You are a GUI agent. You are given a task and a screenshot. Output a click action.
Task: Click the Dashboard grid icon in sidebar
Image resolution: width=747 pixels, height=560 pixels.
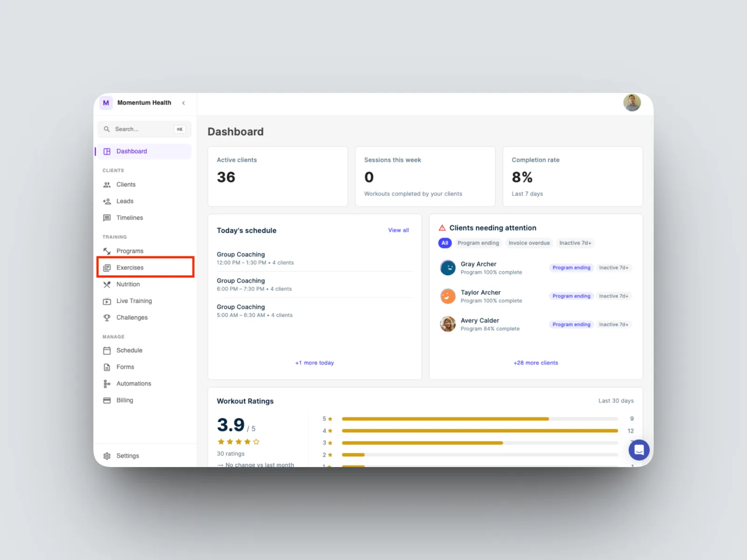pos(107,151)
